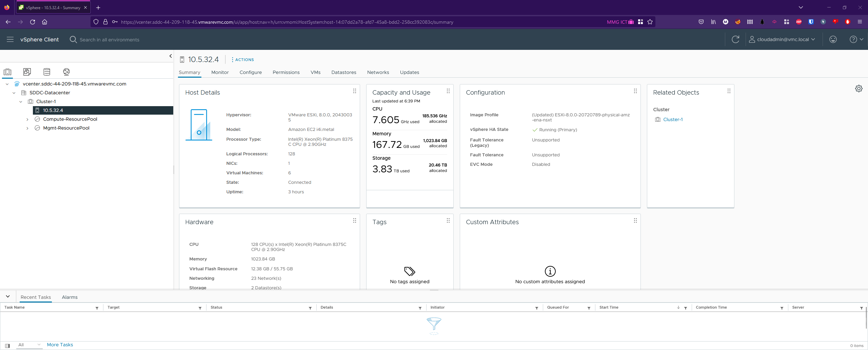
Task: Toggle column chooser in tasks footer
Action: pyautogui.click(x=7, y=346)
